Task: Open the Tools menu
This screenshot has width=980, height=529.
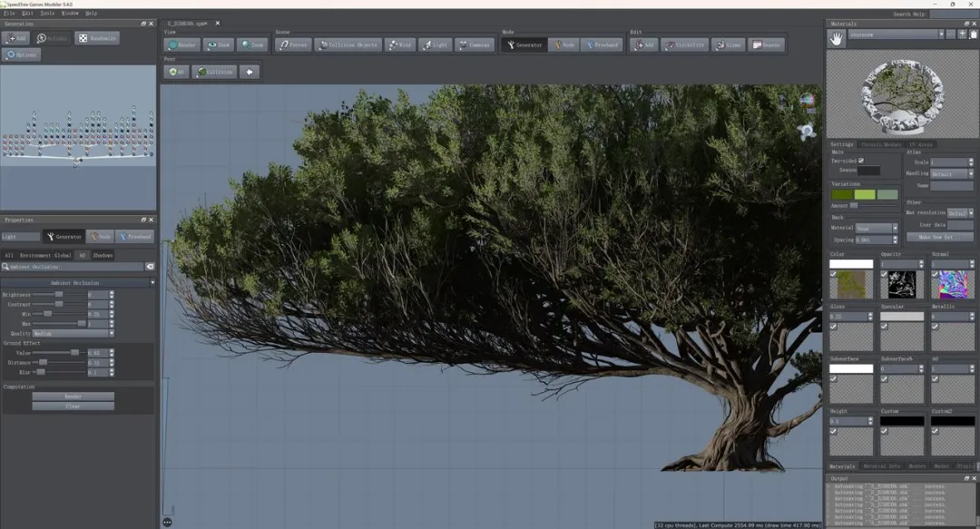Action: 47,14
